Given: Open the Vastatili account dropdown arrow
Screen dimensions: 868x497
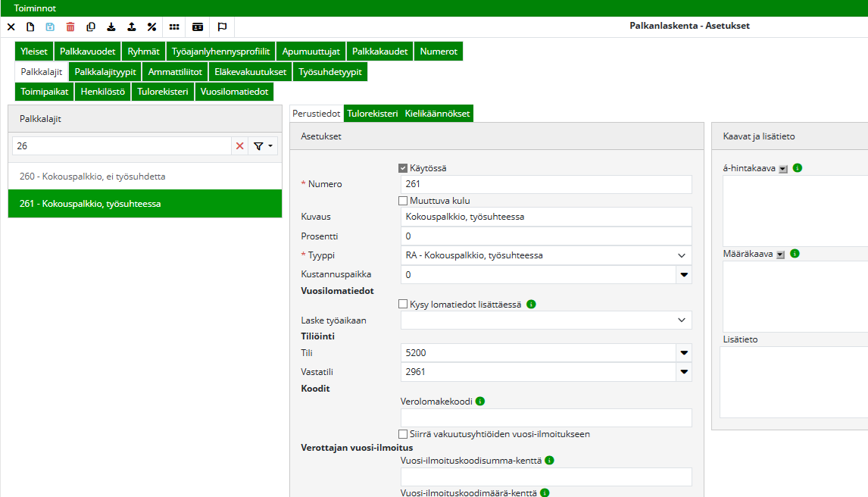Looking at the screenshot, I should click(x=683, y=372).
